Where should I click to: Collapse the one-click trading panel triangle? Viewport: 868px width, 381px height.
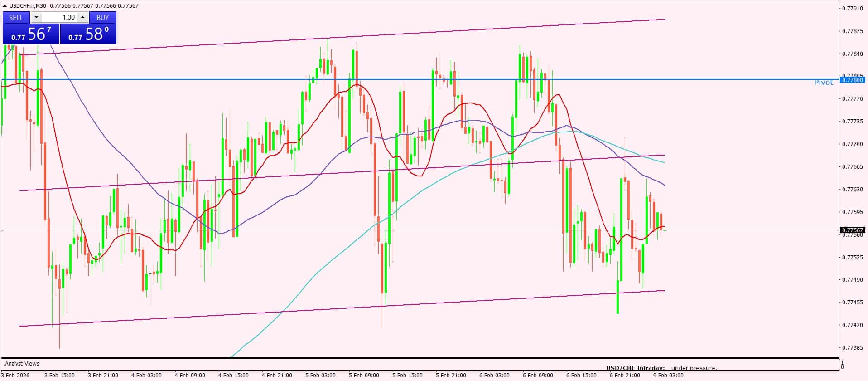click(5, 6)
